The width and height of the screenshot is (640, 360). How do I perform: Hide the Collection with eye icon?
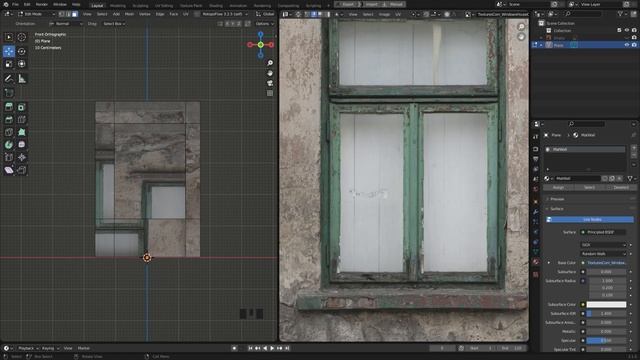tap(627, 31)
